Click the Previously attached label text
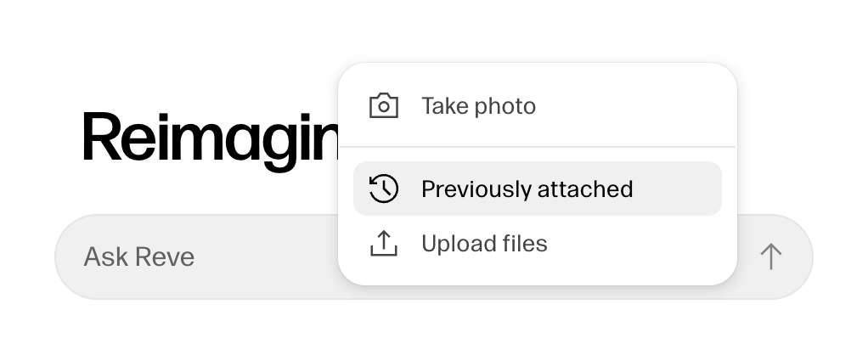The image size is (868, 355). point(527,189)
